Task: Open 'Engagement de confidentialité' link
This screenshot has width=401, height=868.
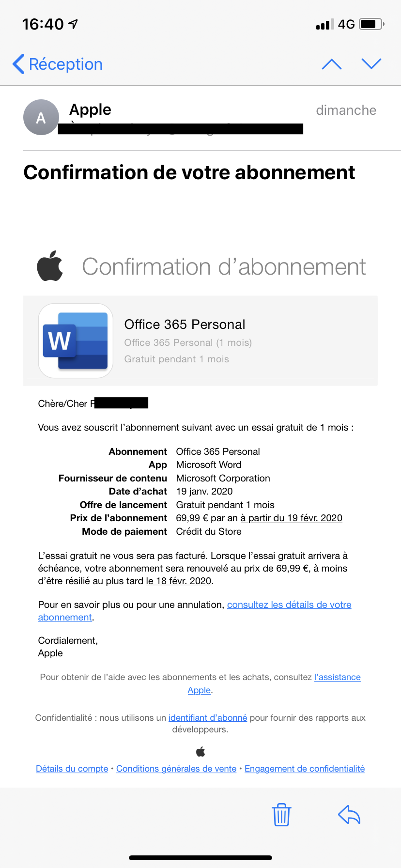Action: (x=304, y=769)
